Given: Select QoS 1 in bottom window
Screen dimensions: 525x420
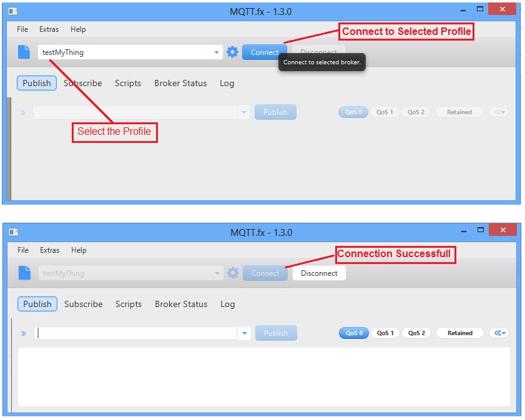Looking at the screenshot, I should click(385, 333).
